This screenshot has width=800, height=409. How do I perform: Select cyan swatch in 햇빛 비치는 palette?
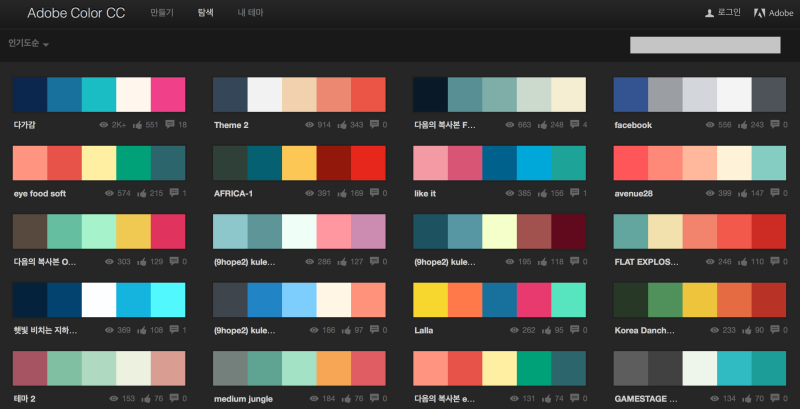[168, 300]
